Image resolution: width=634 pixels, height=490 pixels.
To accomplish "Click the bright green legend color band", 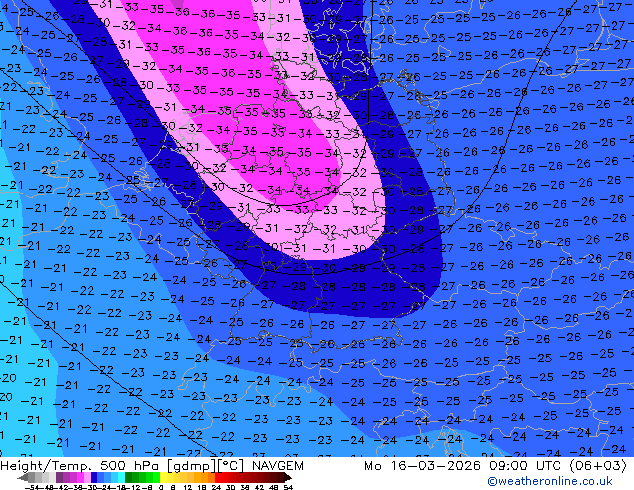I will tap(156, 478).
